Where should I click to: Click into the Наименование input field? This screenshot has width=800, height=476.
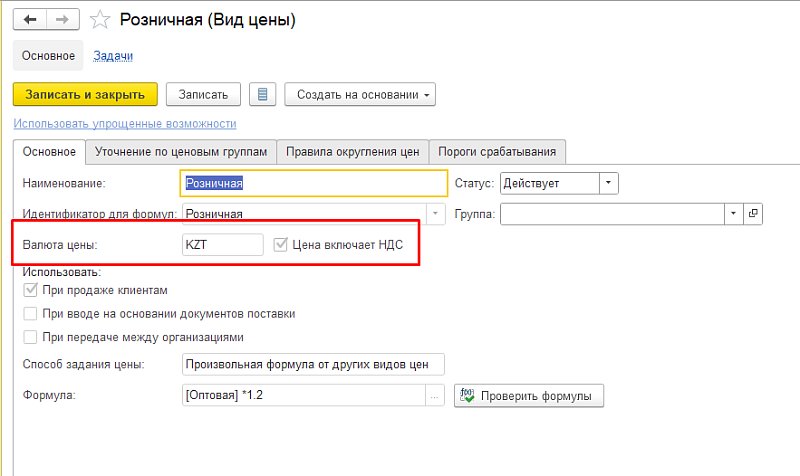[x=314, y=183]
